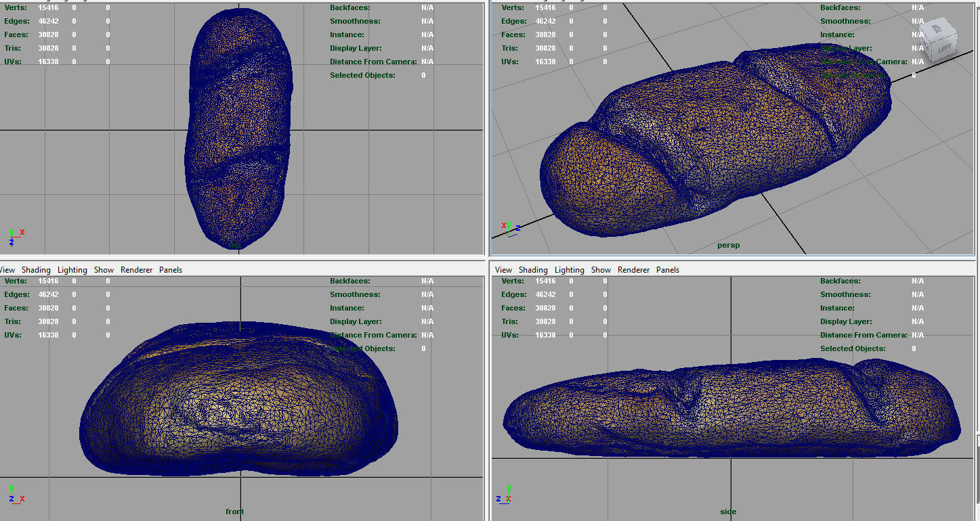
Task: Open the Show menu in side panel
Action: [x=601, y=270]
